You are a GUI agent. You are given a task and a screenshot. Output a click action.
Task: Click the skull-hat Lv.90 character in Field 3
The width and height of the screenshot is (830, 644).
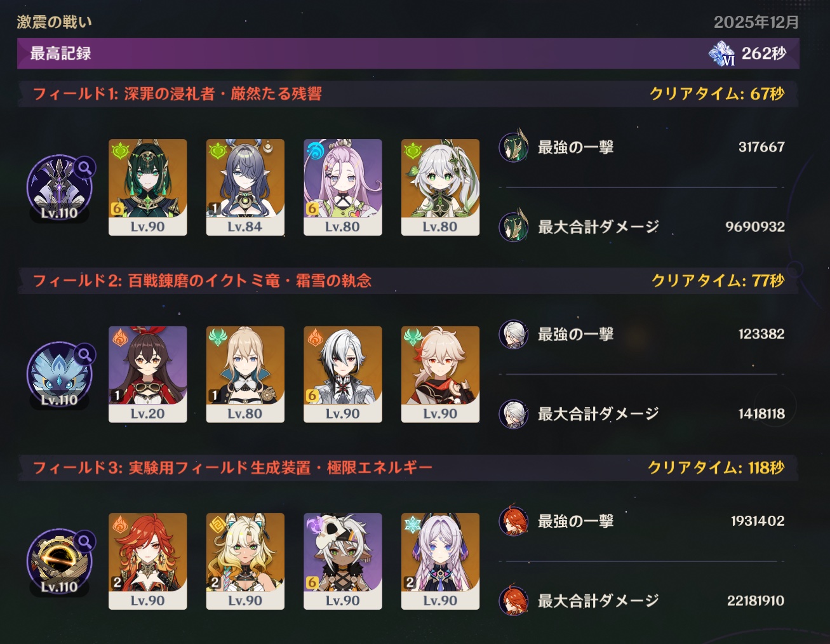(343, 561)
